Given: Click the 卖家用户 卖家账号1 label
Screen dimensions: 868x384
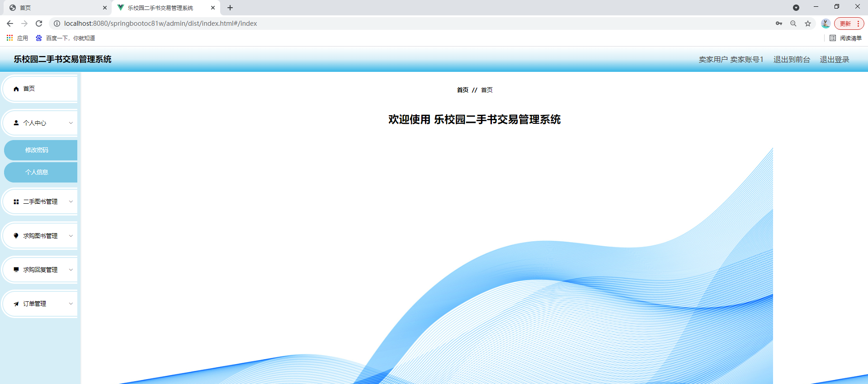Looking at the screenshot, I should point(731,60).
